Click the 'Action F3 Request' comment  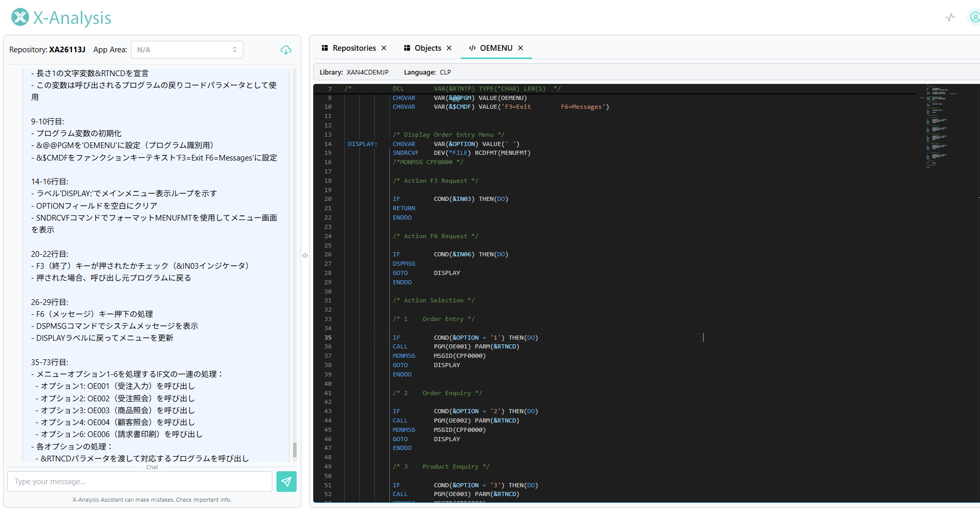pos(435,181)
